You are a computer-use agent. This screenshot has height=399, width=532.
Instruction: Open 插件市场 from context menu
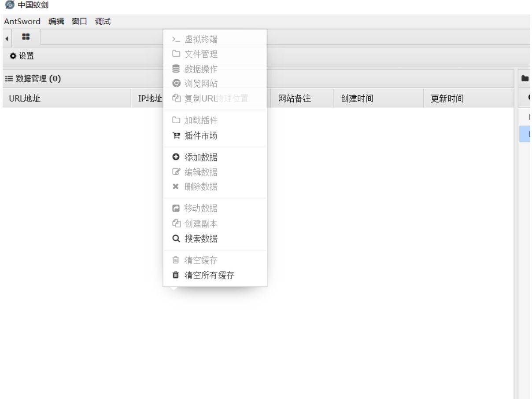click(215, 136)
